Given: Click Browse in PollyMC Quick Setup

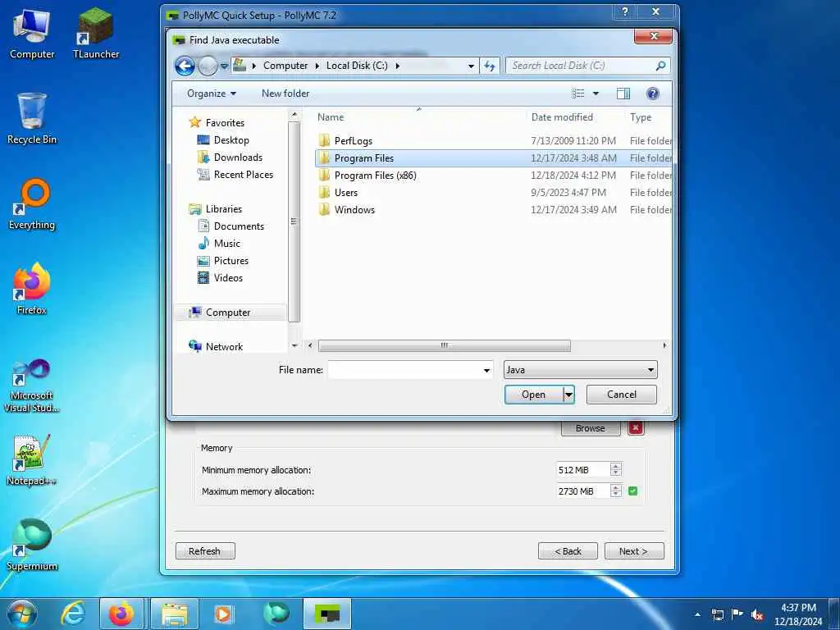Looking at the screenshot, I should [591, 428].
